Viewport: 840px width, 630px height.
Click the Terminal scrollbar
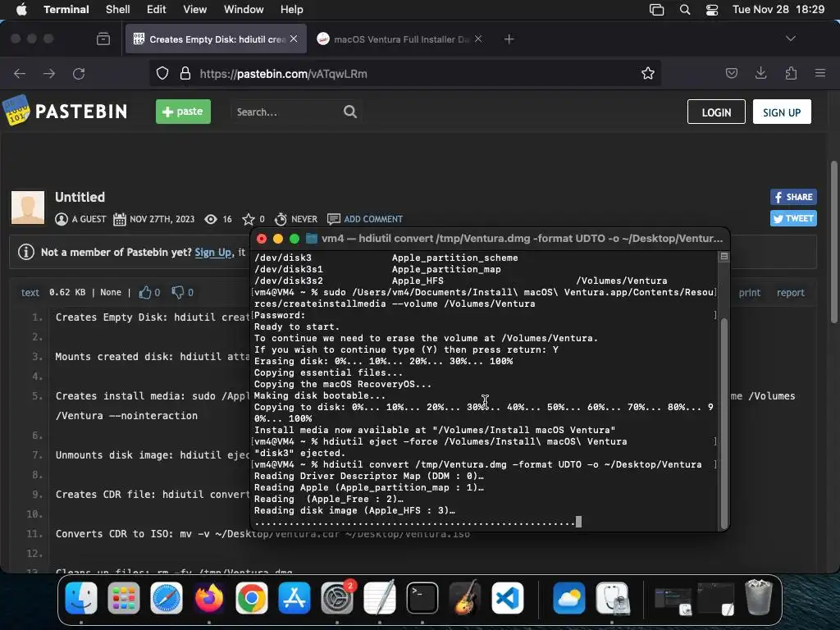[x=724, y=423]
